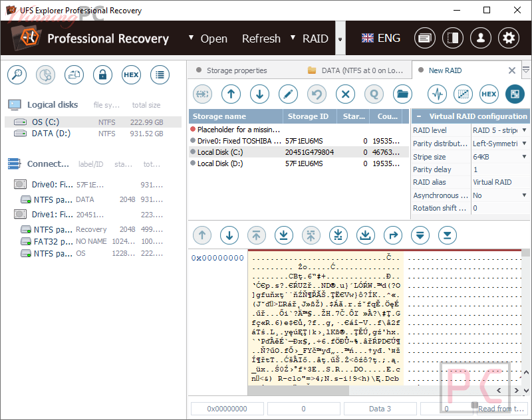This screenshot has width=532, height=420.
Task: Click the list view icon in left toolbar
Action: tap(160, 74)
